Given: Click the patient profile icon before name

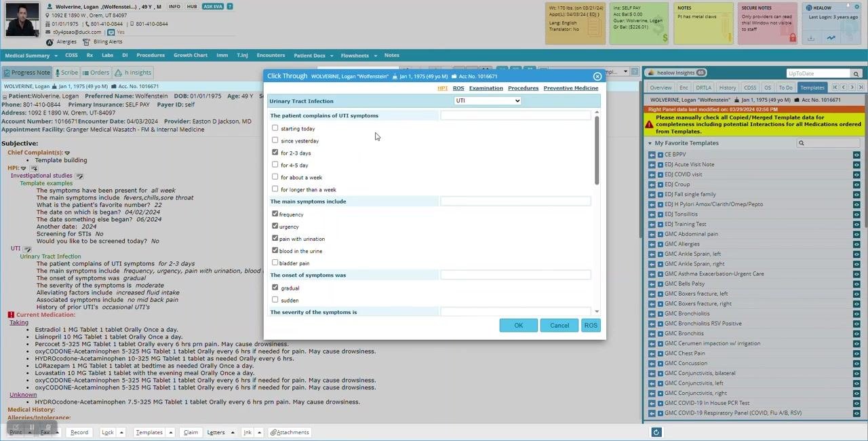Looking at the screenshot, I should 50,7.
